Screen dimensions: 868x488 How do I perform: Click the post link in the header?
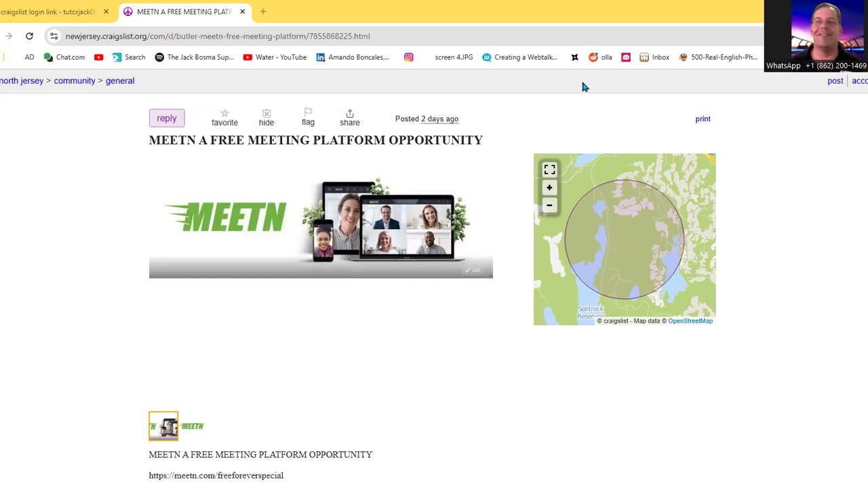(835, 81)
